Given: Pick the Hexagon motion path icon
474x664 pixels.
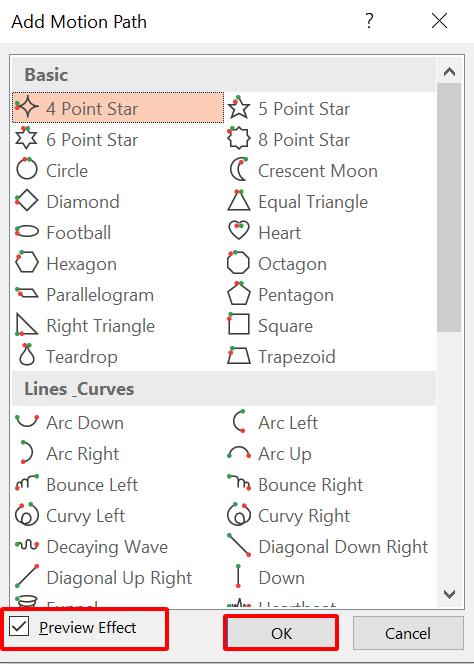Looking at the screenshot, I should pyautogui.click(x=27, y=263).
